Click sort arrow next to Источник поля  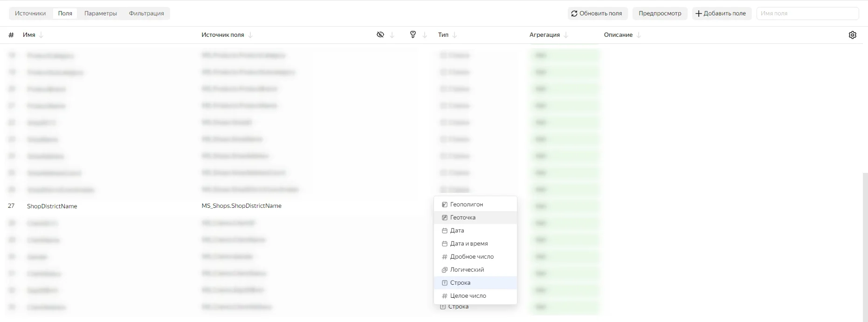pos(250,35)
